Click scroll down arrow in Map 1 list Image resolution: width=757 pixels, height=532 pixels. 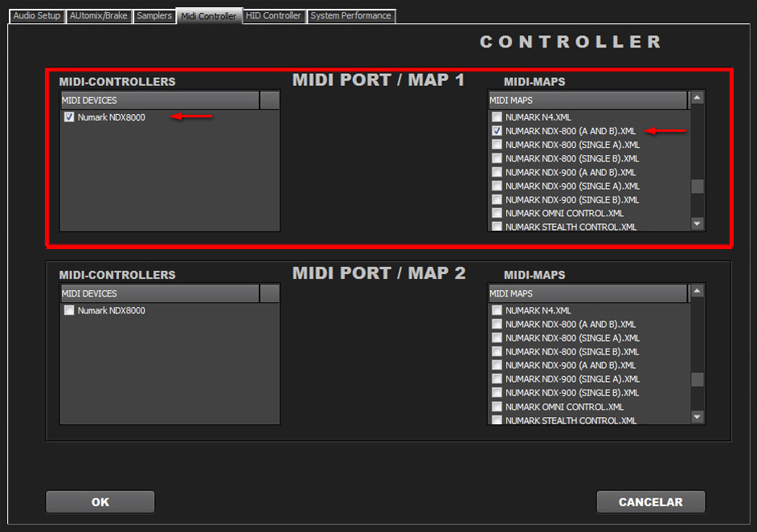[697, 224]
